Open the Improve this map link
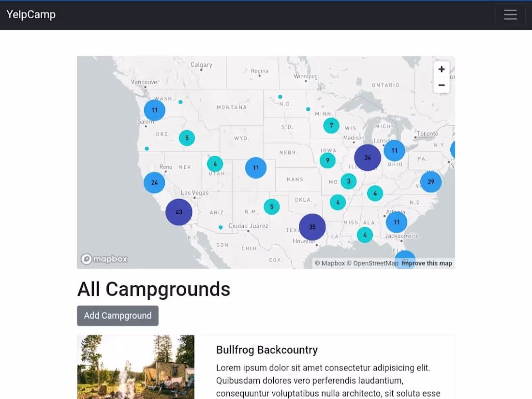 pos(426,263)
